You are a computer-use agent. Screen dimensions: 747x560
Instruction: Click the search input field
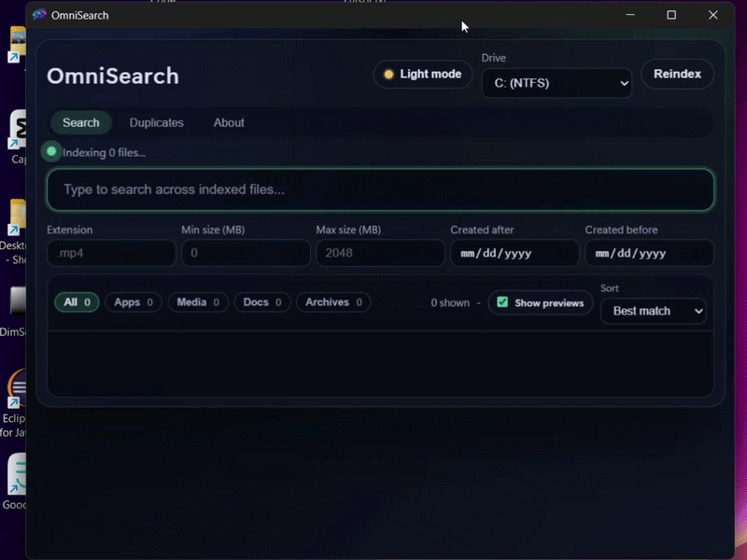(380, 189)
